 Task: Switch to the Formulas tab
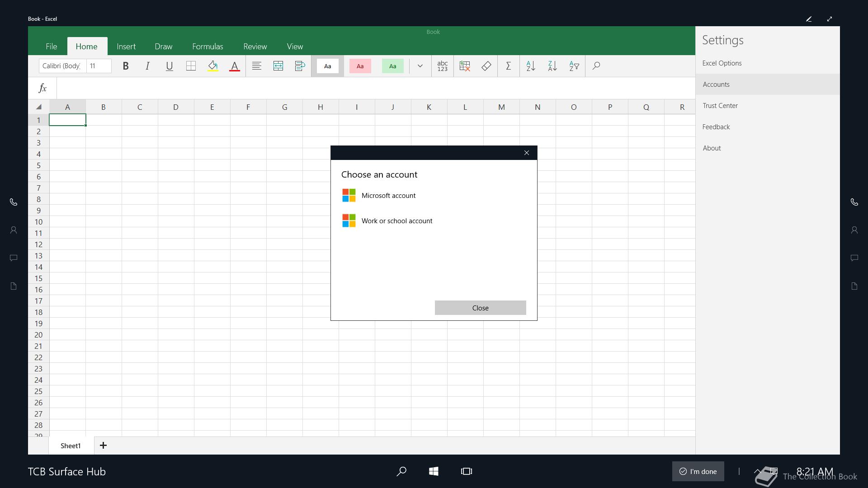(x=208, y=47)
